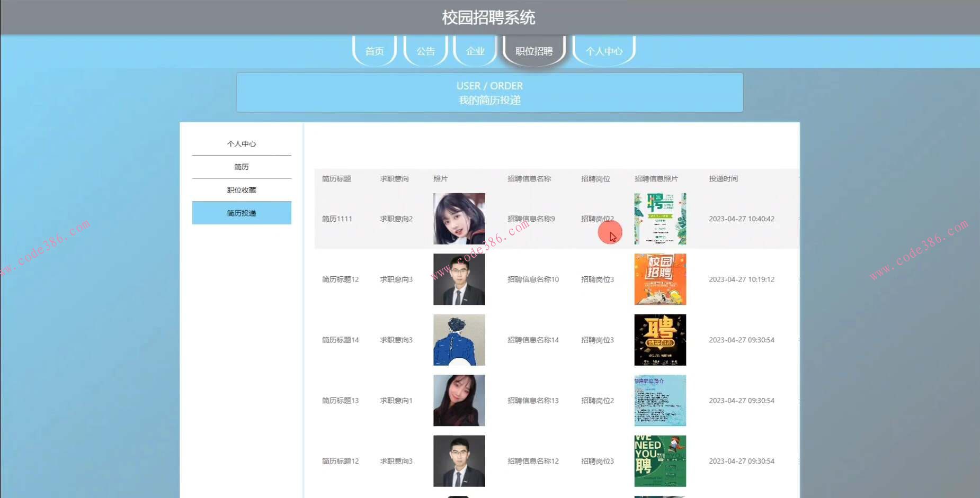This screenshot has width=980, height=498.
Task: Click the timestamp 2023-04-27 10:40:42
Action: [x=742, y=219]
